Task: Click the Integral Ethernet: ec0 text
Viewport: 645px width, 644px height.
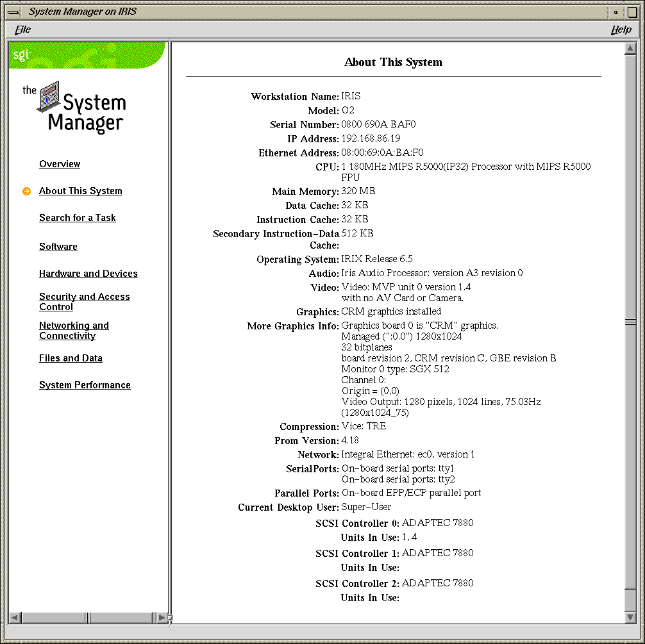Action: (x=408, y=454)
